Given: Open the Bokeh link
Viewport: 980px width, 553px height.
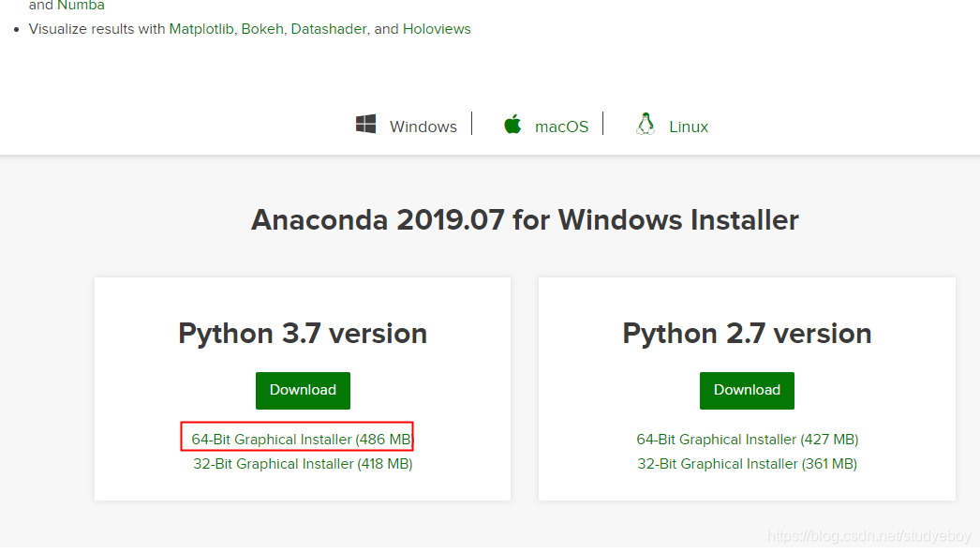Looking at the screenshot, I should (262, 29).
